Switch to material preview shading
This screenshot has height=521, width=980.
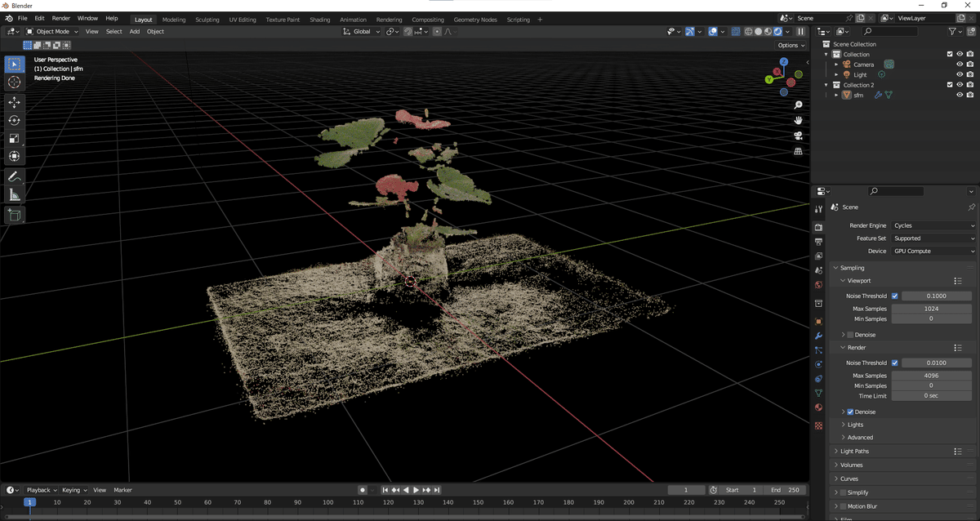[768, 32]
